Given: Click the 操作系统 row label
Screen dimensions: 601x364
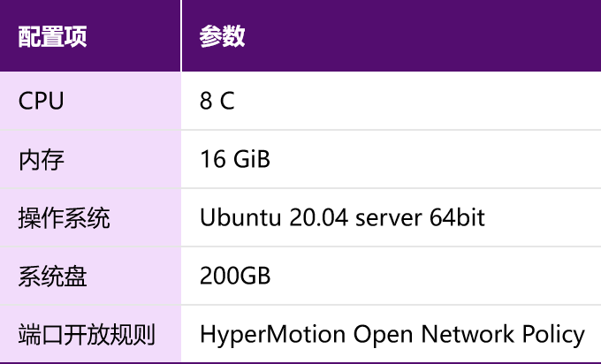Looking at the screenshot, I should pyautogui.click(x=64, y=218).
